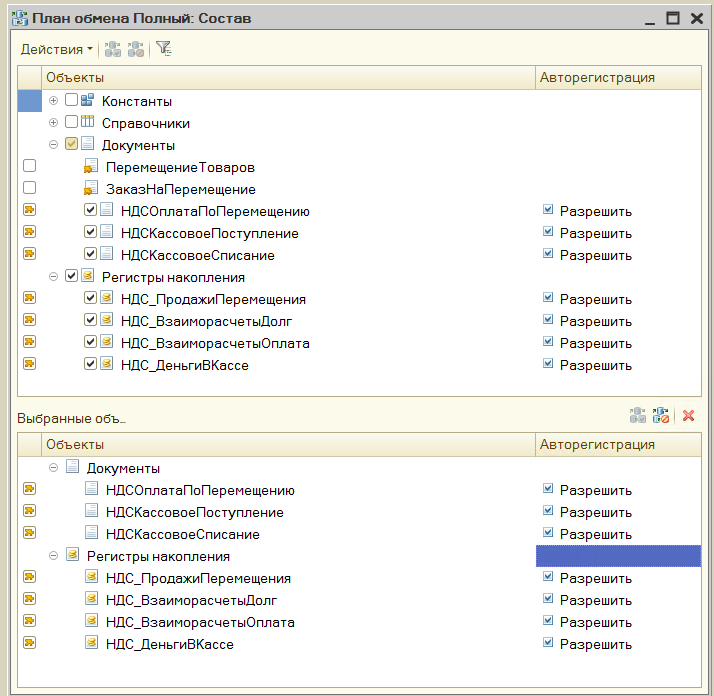Open the Действия dropdown menu
714x696 pixels.
pos(56,49)
